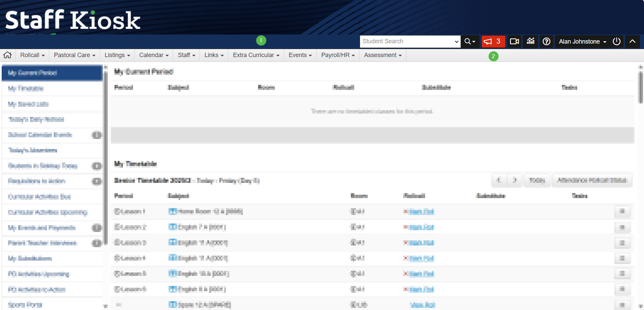Screen dimensions: 644x310
Task: Open the Student Search combo box
Action: [x=410, y=42]
